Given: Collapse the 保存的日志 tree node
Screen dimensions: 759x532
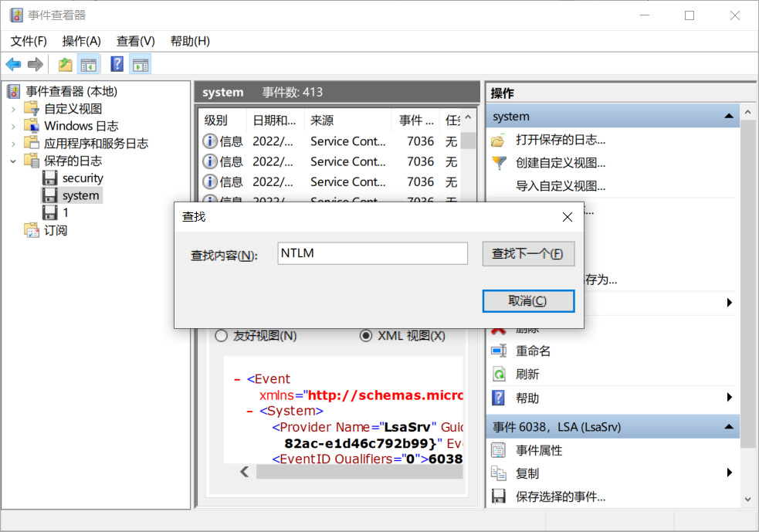Looking at the screenshot, I should point(13,161).
